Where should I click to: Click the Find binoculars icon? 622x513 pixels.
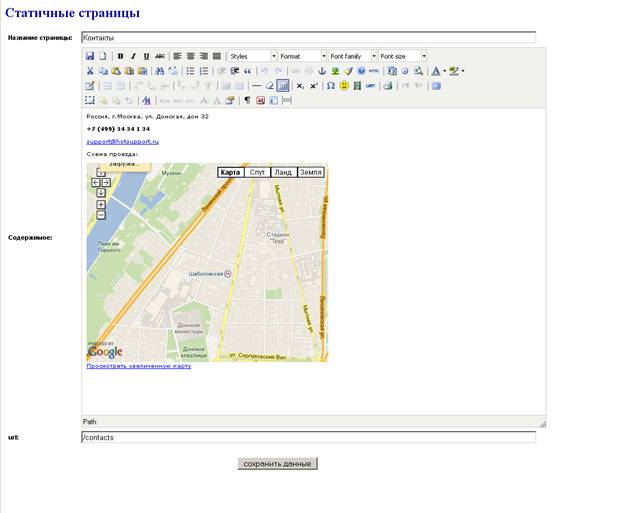click(159, 71)
